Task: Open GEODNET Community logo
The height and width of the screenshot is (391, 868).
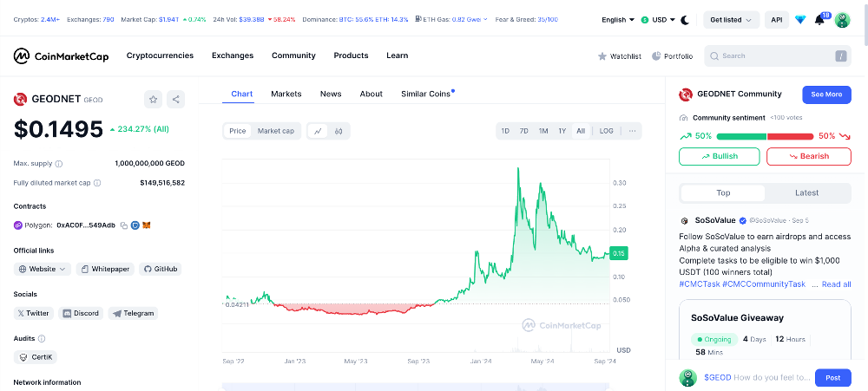Action: 686,94
